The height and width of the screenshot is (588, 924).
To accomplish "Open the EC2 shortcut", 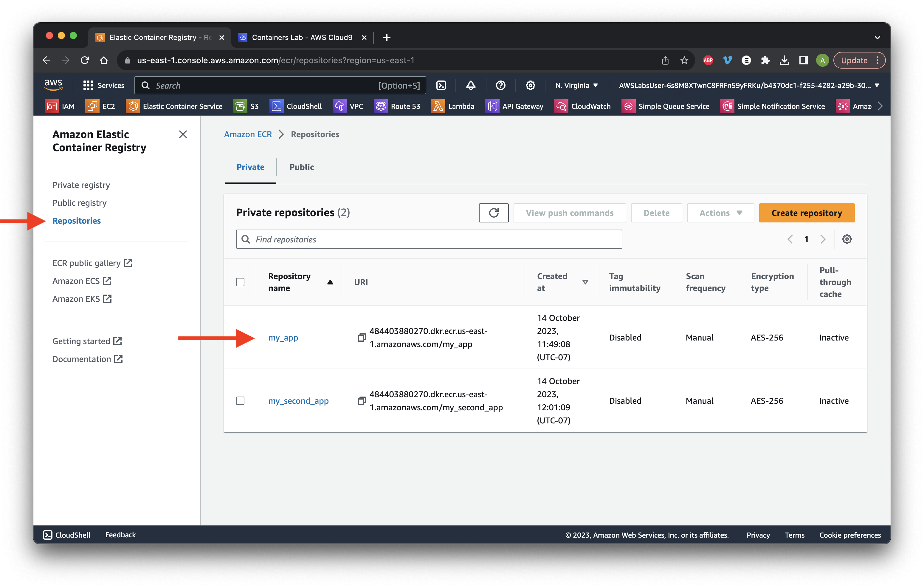I will 100,106.
